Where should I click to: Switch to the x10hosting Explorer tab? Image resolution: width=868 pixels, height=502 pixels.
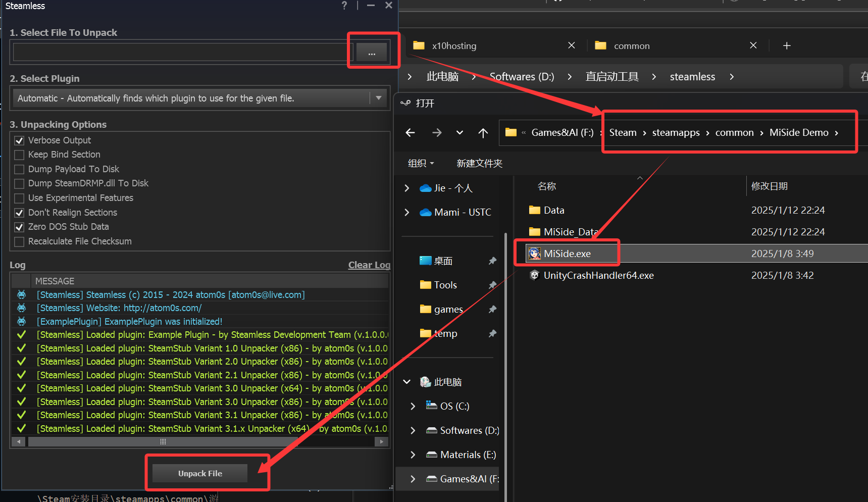(x=454, y=45)
